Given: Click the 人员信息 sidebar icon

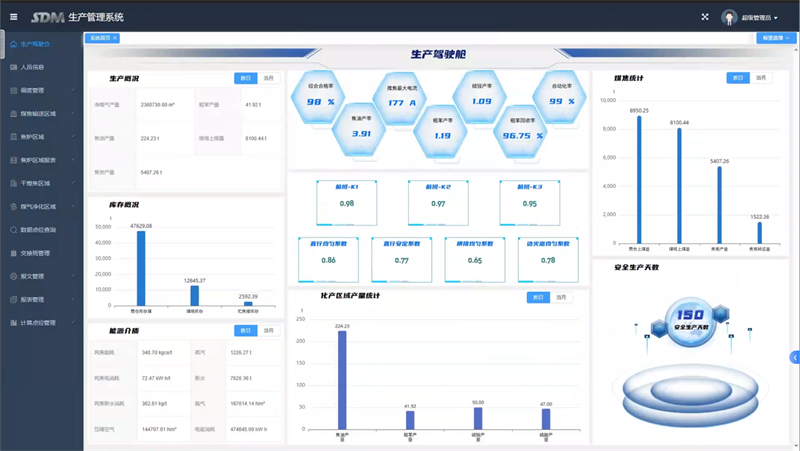Looking at the screenshot, I should coord(13,67).
